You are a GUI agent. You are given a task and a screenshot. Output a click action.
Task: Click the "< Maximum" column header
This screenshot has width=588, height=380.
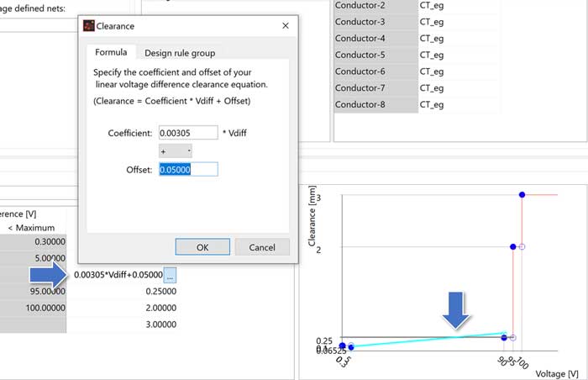[31, 228]
